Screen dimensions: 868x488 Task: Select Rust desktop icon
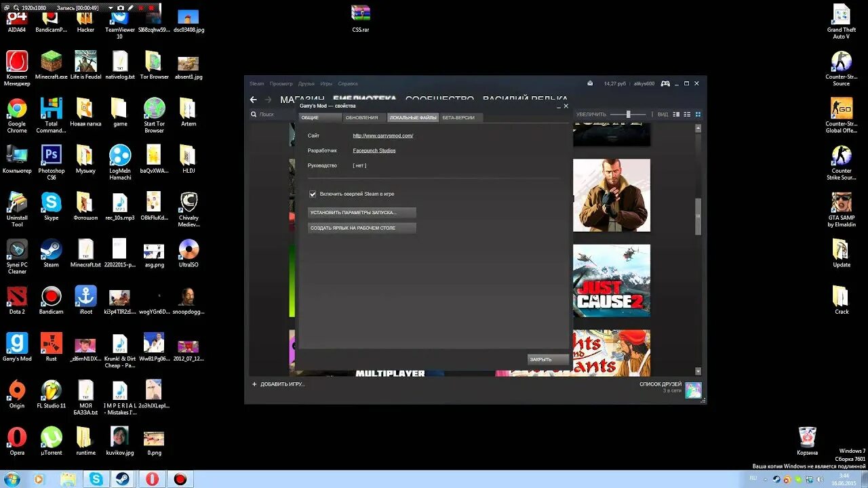point(52,347)
